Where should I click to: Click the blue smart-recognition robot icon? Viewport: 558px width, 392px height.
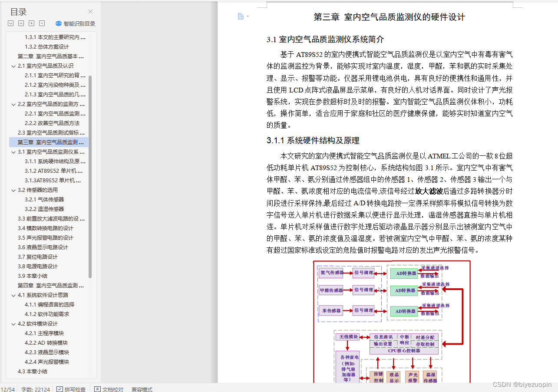pyautogui.click(x=59, y=23)
